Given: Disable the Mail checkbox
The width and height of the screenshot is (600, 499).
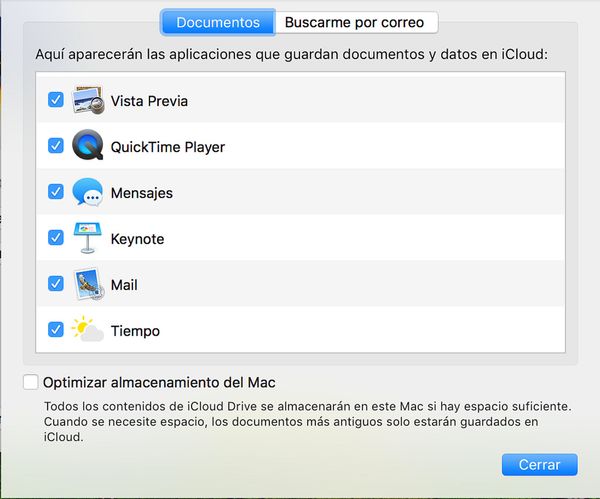Looking at the screenshot, I should tap(56, 284).
